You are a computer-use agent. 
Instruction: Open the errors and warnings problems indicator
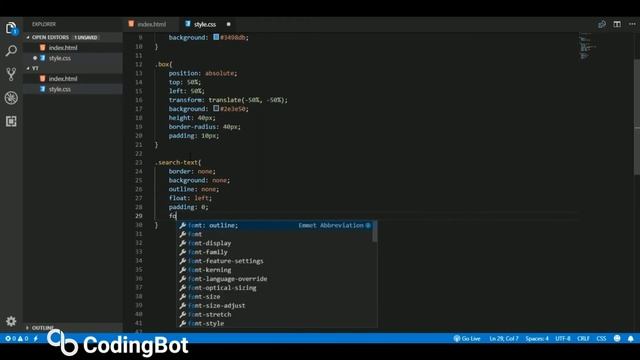pos(16,339)
